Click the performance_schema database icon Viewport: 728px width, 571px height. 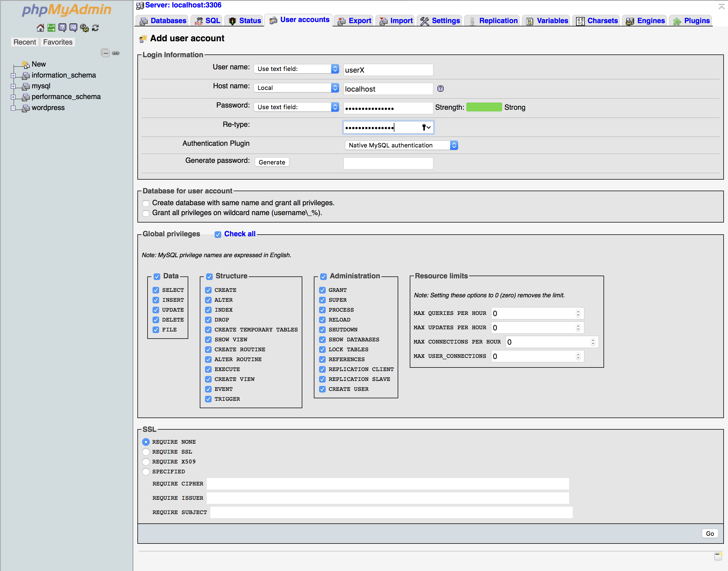pos(26,97)
